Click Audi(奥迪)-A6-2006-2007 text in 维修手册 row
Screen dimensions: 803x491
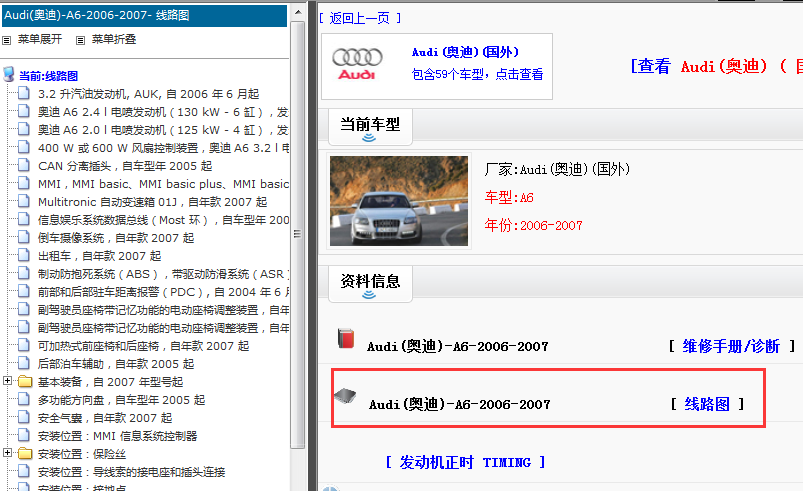pyautogui.click(x=457, y=347)
